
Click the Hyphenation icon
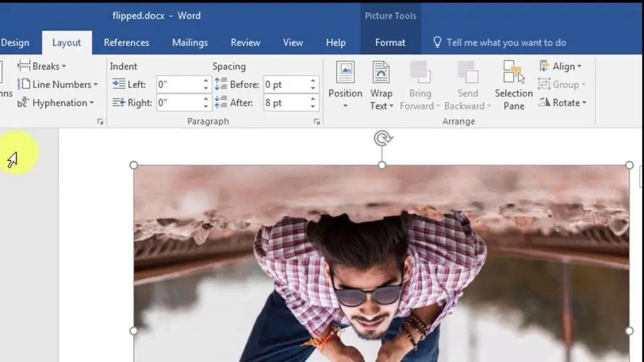click(23, 102)
